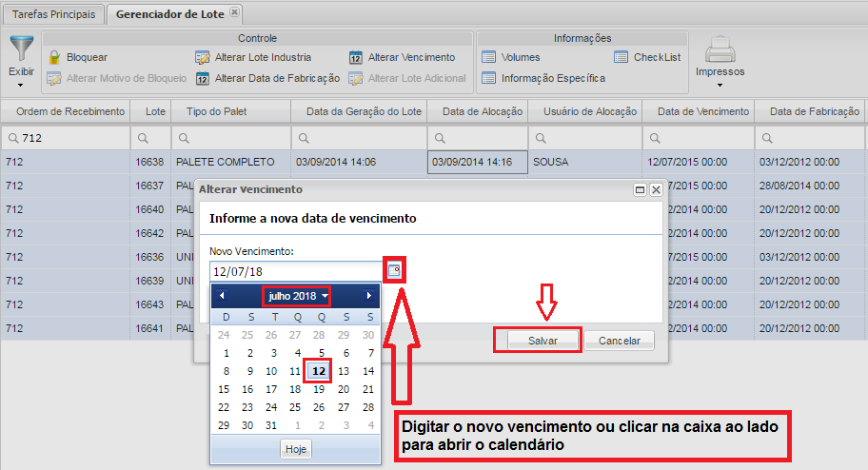The width and height of the screenshot is (868, 470).
Task: Select day 28 of julho in calendar
Action: pos(368,407)
